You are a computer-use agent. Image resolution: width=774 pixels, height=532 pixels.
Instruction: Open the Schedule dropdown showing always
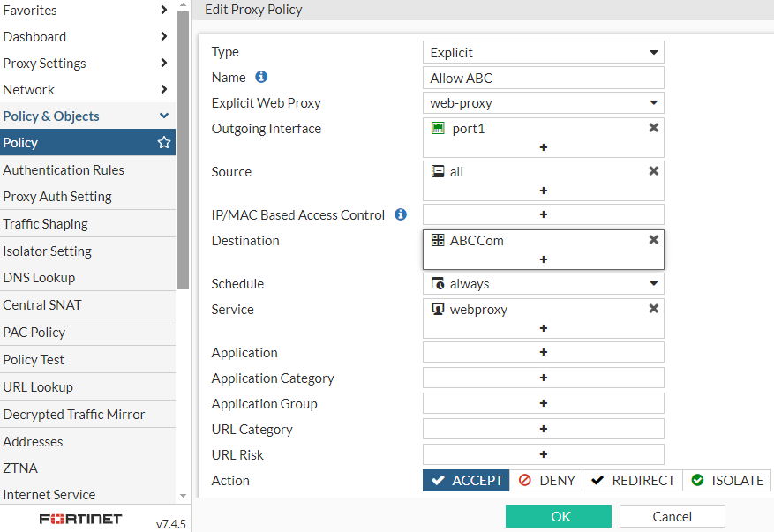(x=543, y=283)
